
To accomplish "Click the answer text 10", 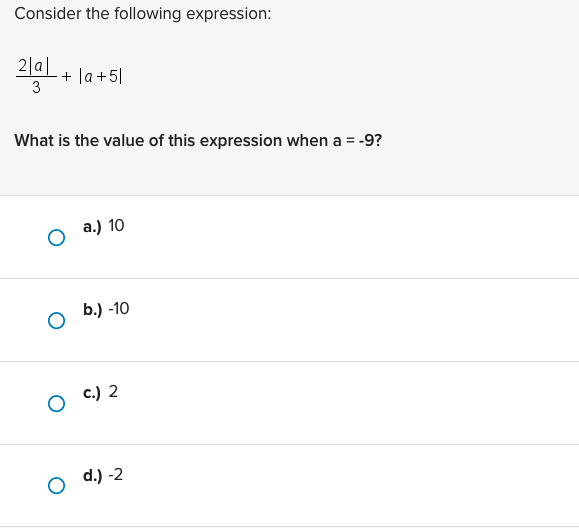I will [116, 226].
